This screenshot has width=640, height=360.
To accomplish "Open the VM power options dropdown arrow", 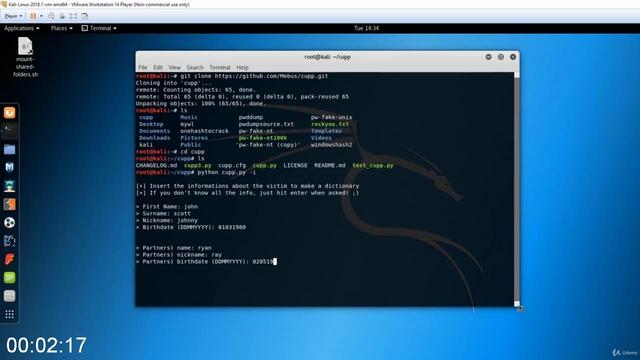I will [41, 16].
